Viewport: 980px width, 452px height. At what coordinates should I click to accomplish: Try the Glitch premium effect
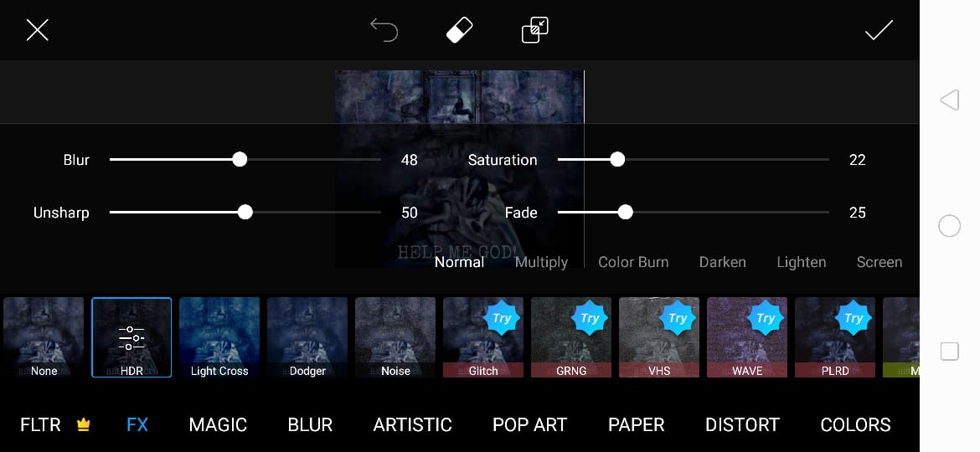(x=483, y=337)
